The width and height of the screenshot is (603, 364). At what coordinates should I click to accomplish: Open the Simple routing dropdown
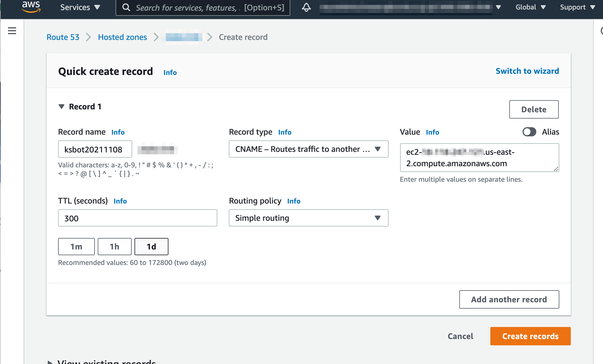pyautogui.click(x=309, y=218)
